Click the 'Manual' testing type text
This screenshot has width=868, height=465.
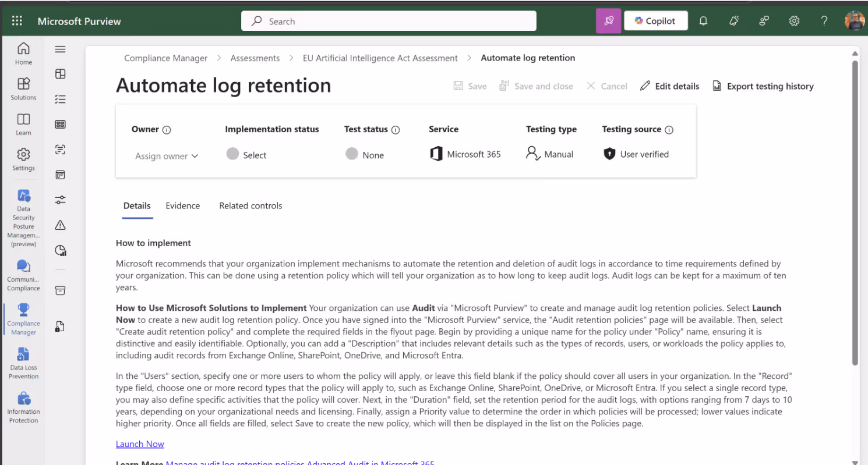click(559, 154)
